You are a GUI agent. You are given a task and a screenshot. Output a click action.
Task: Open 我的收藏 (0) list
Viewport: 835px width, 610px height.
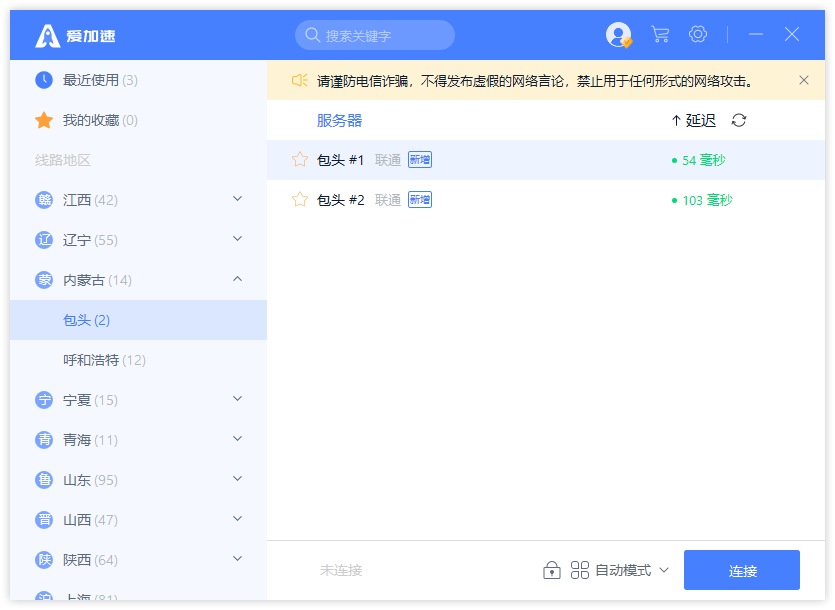138,120
